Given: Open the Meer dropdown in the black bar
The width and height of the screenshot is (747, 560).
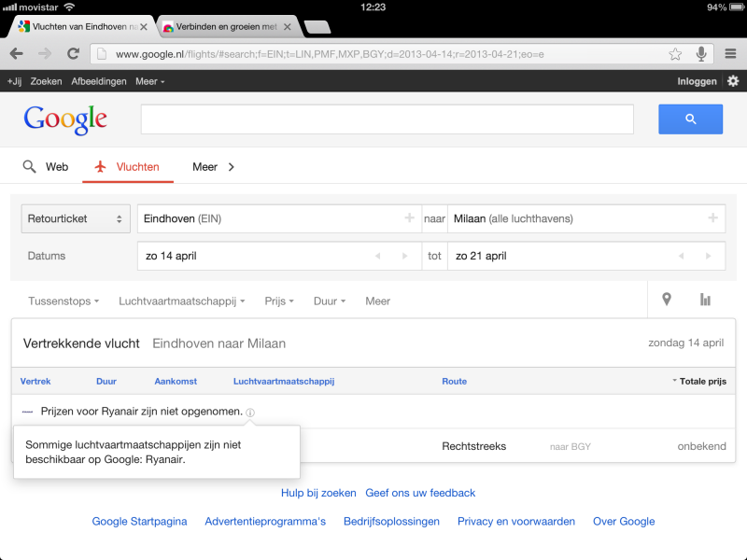Looking at the screenshot, I should (x=149, y=81).
